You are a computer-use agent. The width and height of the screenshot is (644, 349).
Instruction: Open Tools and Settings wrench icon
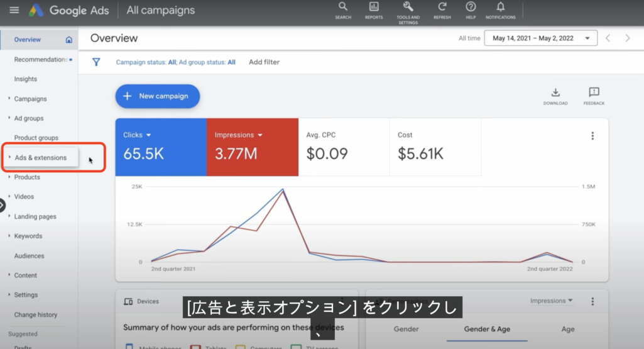pos(408,8)
